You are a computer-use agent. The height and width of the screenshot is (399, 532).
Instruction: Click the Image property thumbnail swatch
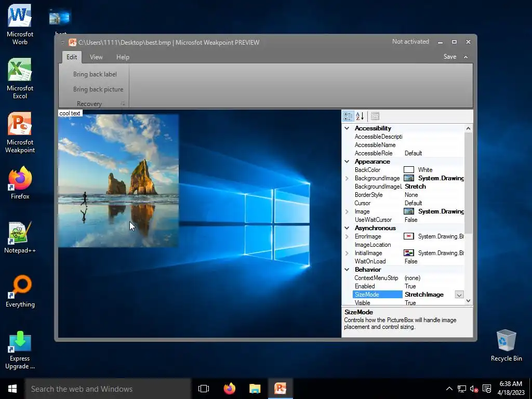[x=408, y=211]
